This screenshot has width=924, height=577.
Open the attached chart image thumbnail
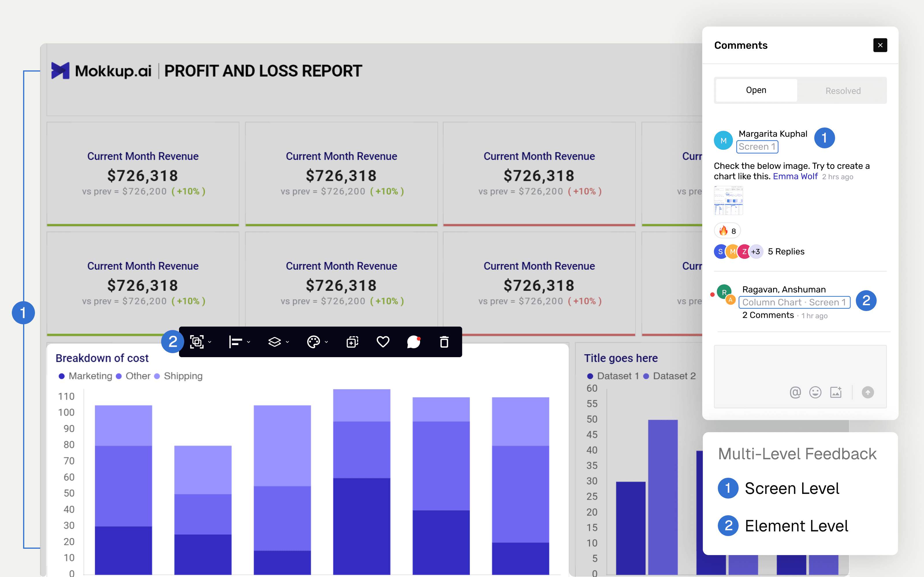click(x=728, y=200)
